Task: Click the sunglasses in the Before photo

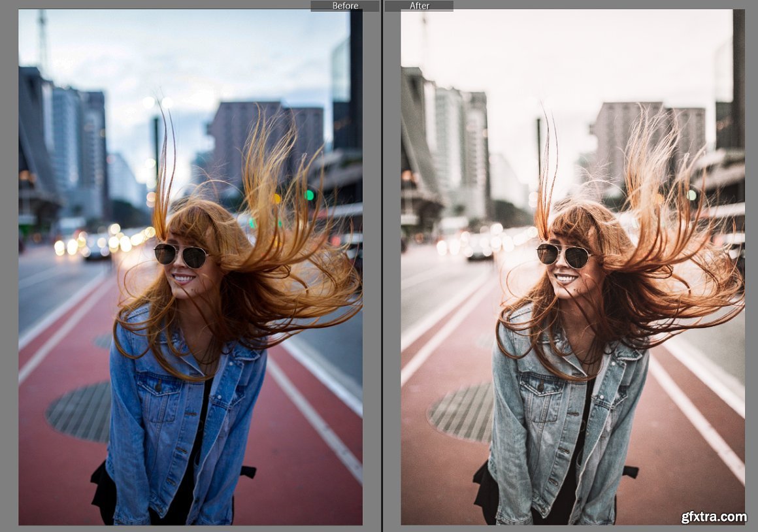Action: click(181, 255)
